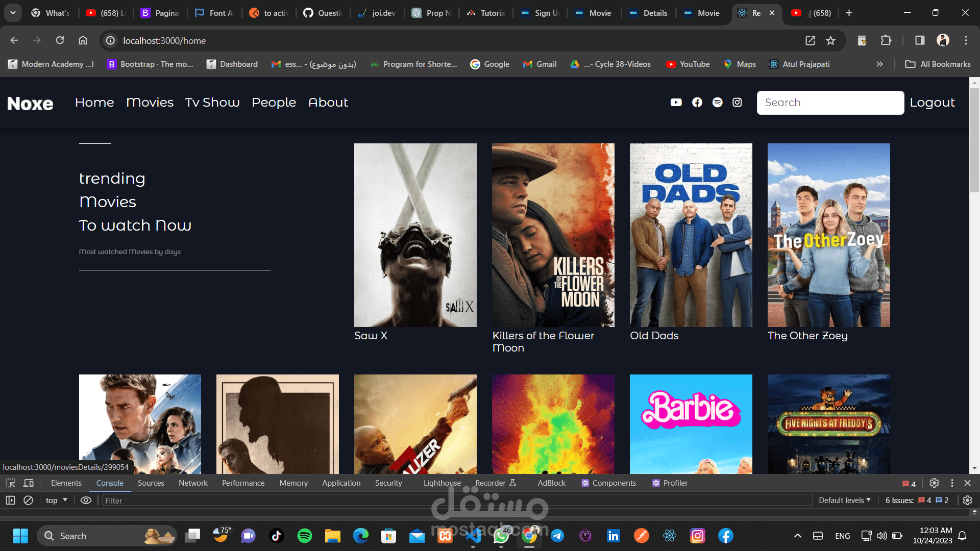The width and height of the screenshot is (980, 551).
Task: Open Spotify from the Windows taskbar
Action: point(304,536)
